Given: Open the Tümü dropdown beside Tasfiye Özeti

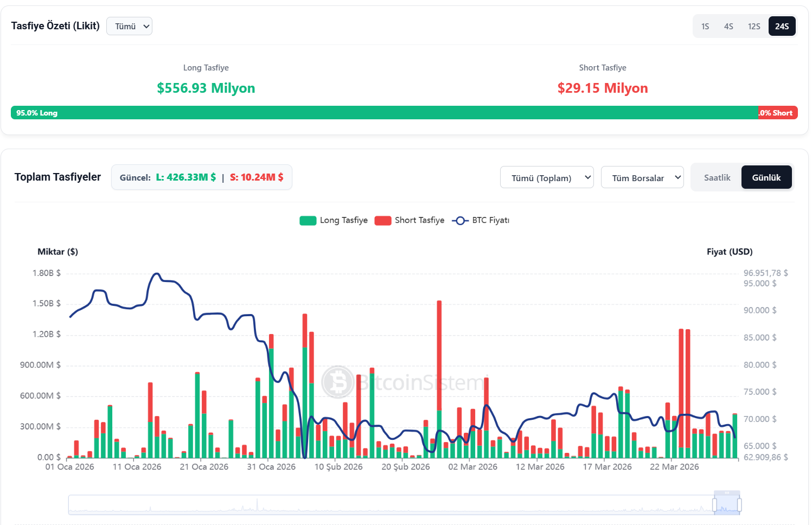Looking at the screenshot, I should (x=130, y=27).
